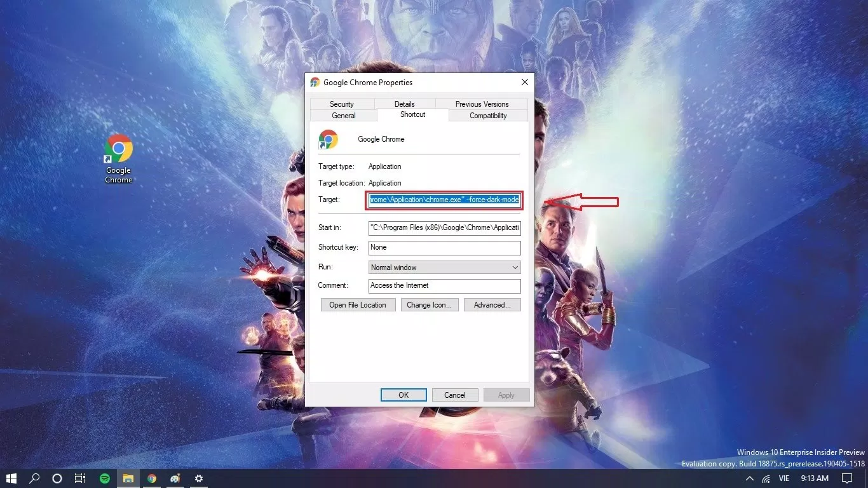Open the Advanced shortcut options
The height and width of the screenshot is (488, 868).
(492, 305)
